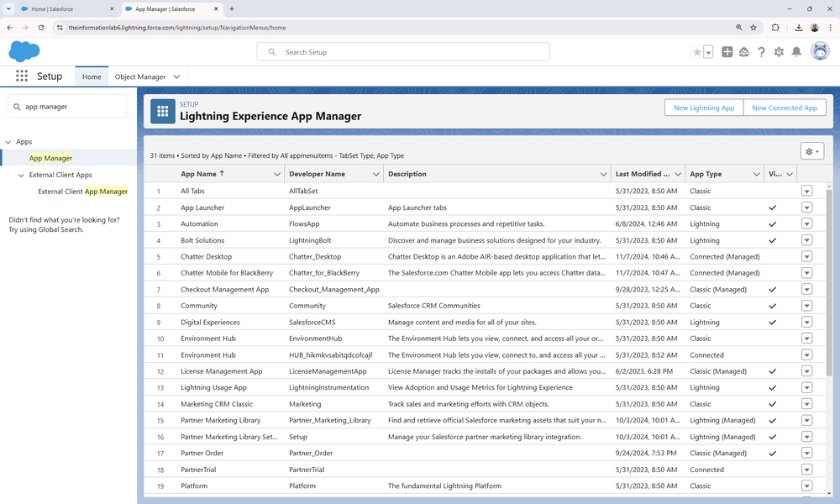Click the Setup gear icon in the header

pyautogui.click(x=780, y=51)
